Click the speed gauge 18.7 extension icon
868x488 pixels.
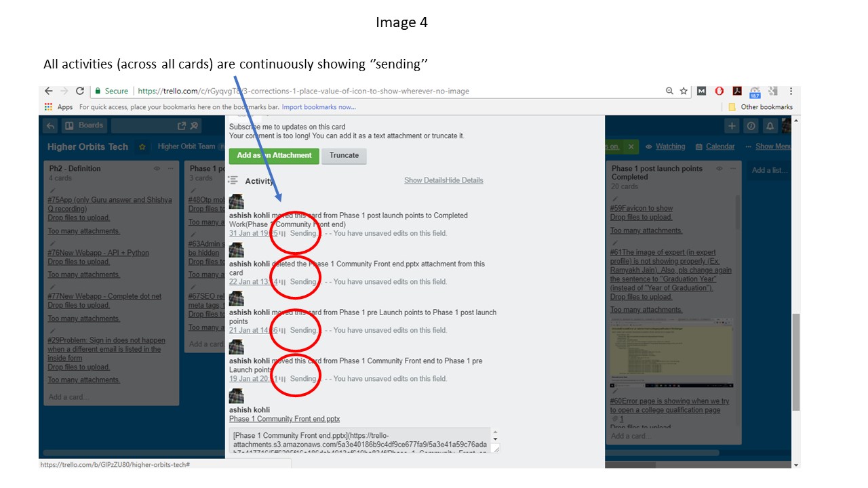755,91
